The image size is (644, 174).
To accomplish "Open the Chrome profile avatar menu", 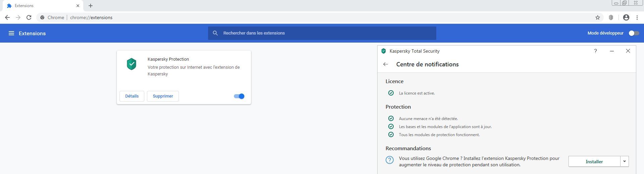I will (626, 17).
